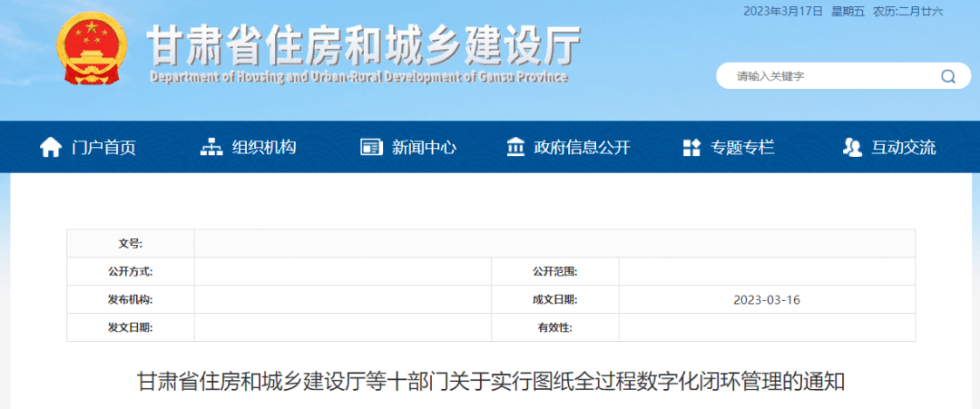This screenshot has width=980, height=409.
Task: Open 政府信息公开 menu item
Action: [583, 148]
